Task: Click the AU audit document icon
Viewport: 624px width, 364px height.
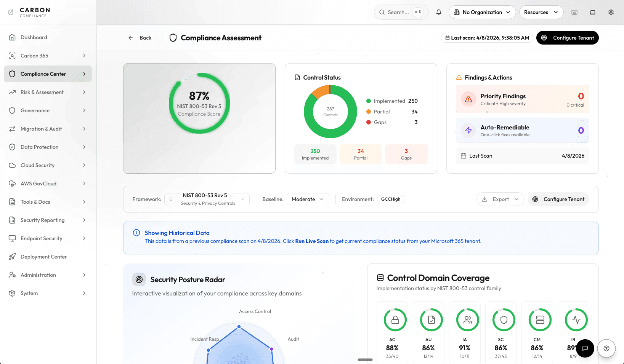Action: tap(432, 320)
